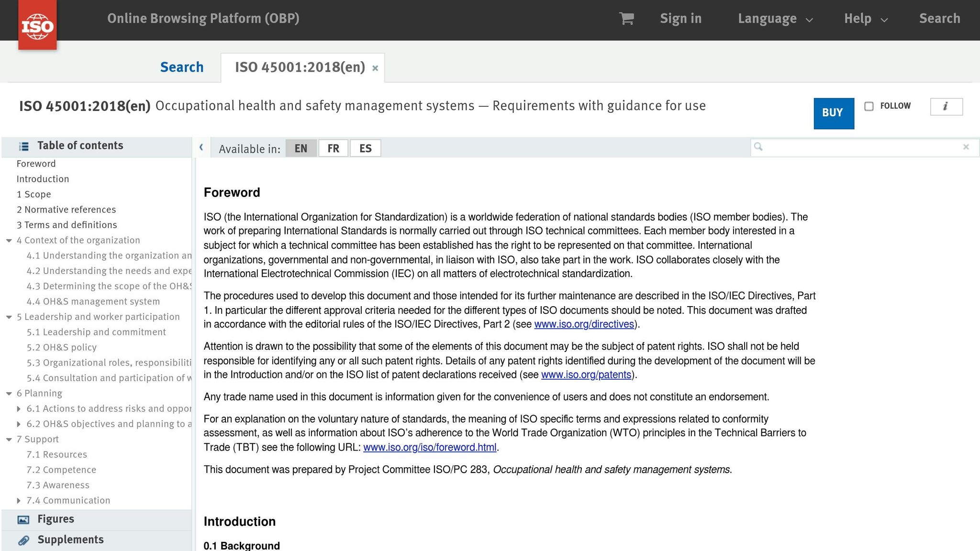
Task: Open 7.2 Competence
Action: coord(61,470)
